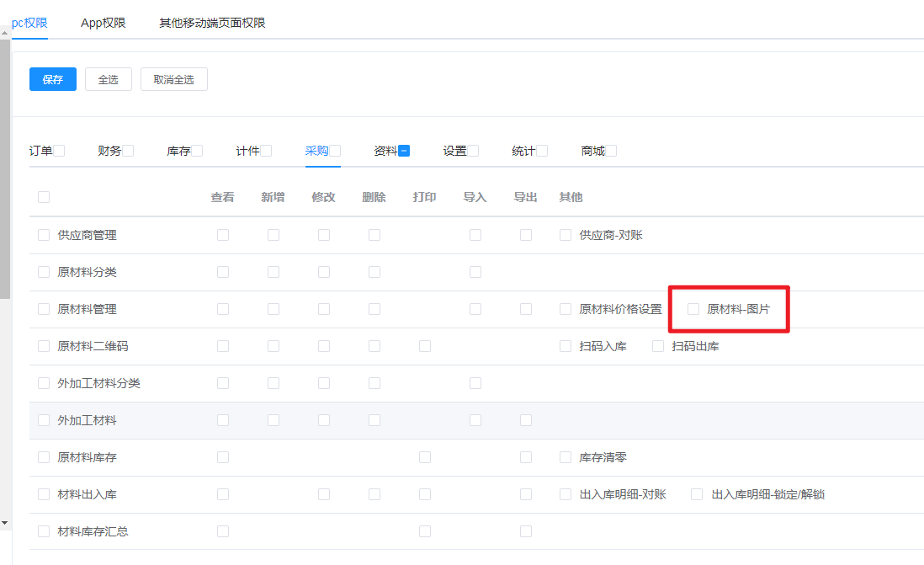
Task: Click the left scrollbar down arrow
Action: (x=5, y=523)
